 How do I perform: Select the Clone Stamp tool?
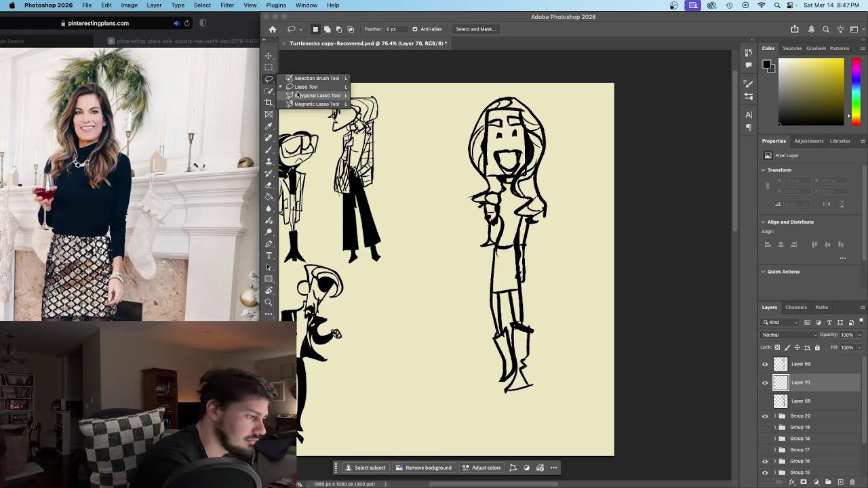pos(269,161)
